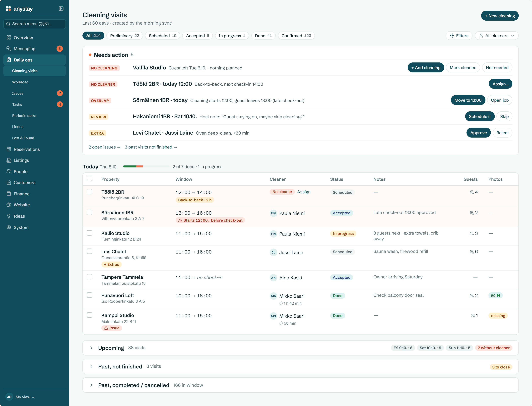The image size is (532, 406).
Task: Open Messaging via its chat icon
Action: tap(9, 49)
